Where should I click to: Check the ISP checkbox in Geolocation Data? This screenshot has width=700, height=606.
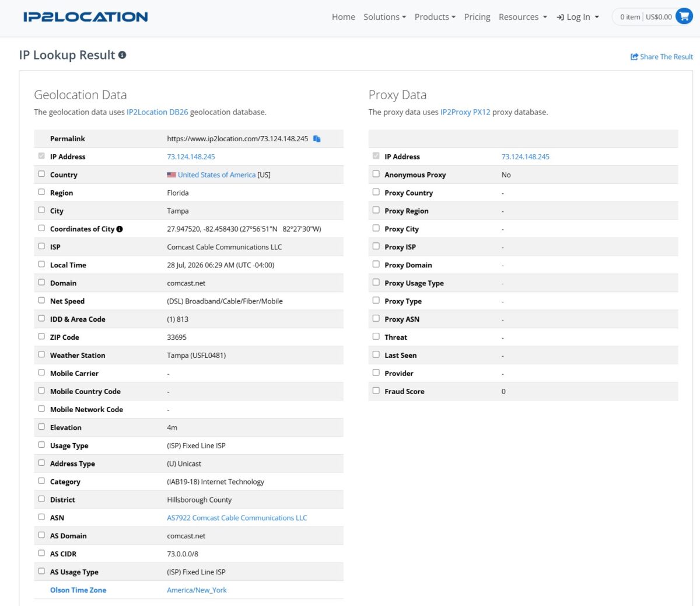pos(41,246)
